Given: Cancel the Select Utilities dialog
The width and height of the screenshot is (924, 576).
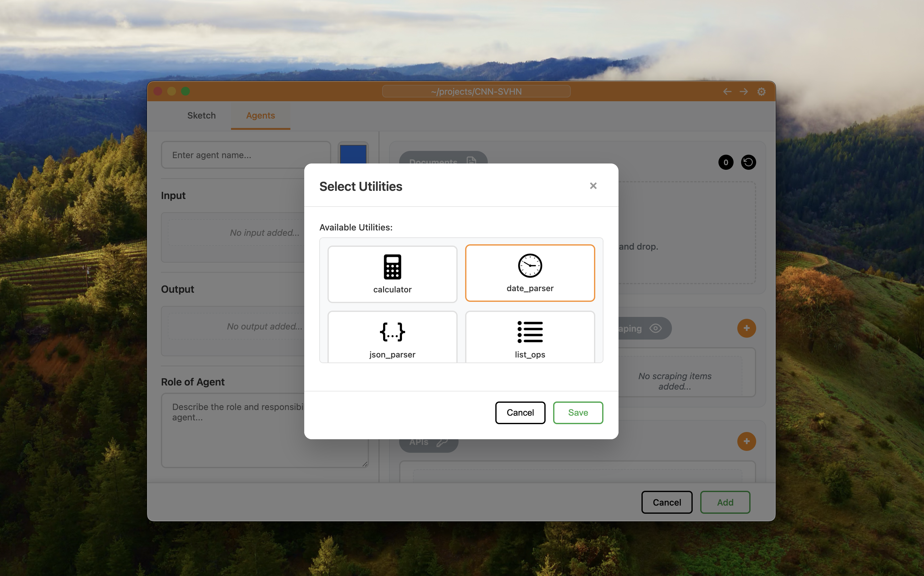Looking at the screenshot, I should (520, 413).
